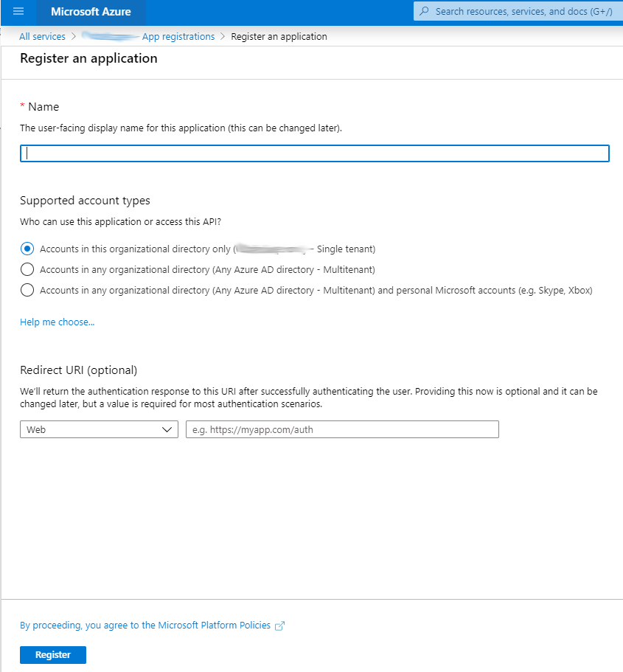Click the search magnifier icon
Screen dimensions: 623x672
(424, 12)
